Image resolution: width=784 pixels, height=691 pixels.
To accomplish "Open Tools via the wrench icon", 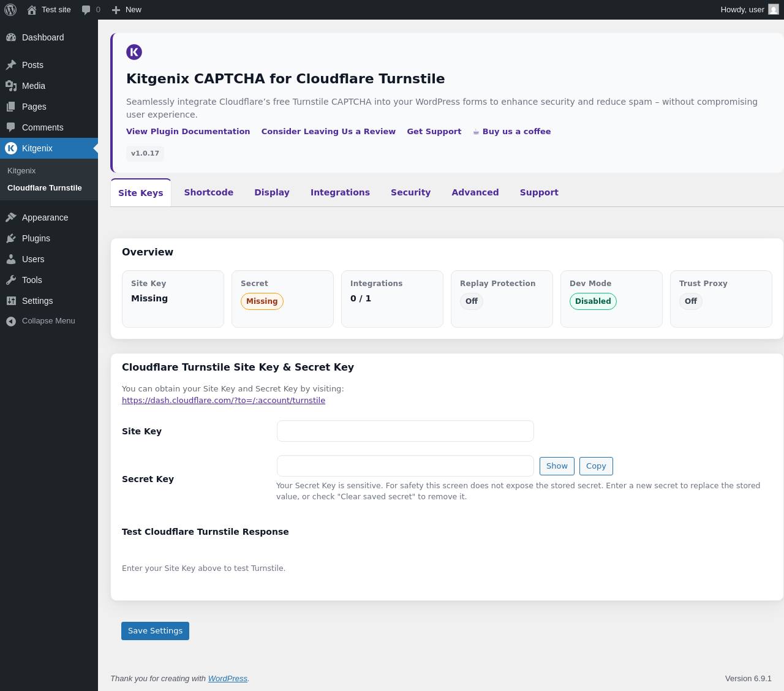I will pyautogui.click(x=11, y=280).
